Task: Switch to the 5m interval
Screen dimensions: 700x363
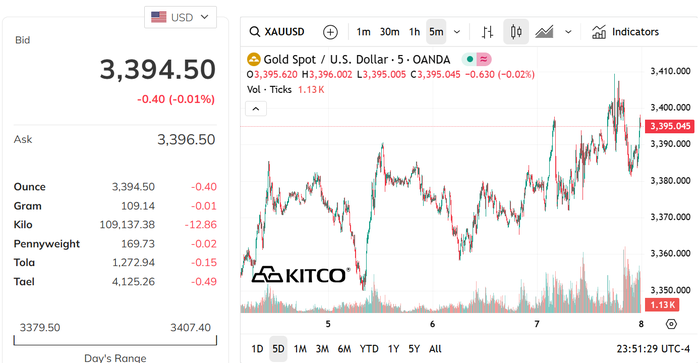Action: [436, 32]
